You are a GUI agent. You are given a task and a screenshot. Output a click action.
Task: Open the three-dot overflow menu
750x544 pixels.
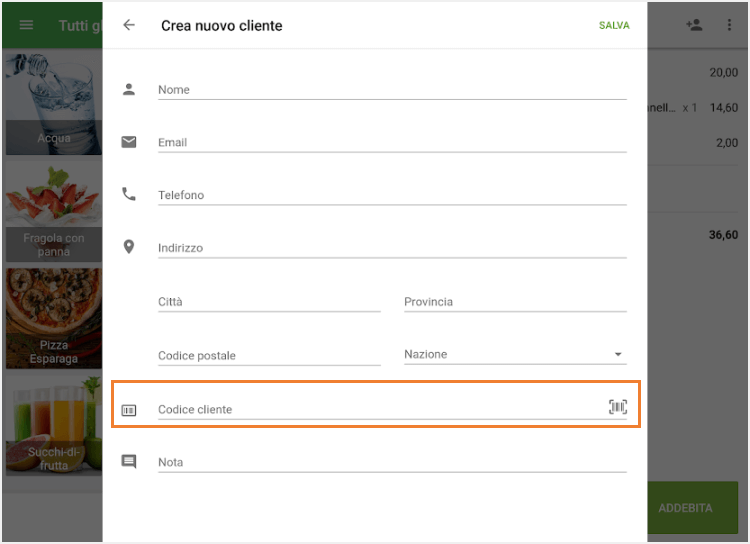pos(729,25)
